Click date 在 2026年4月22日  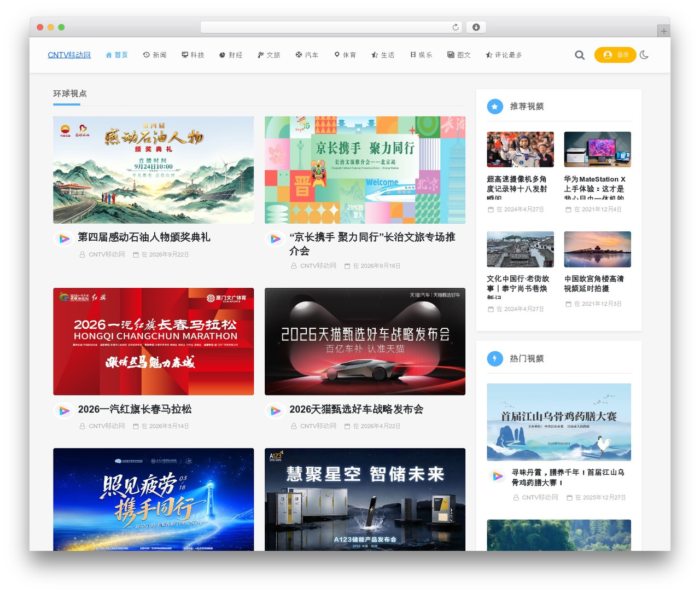click(x=376, y=426)
